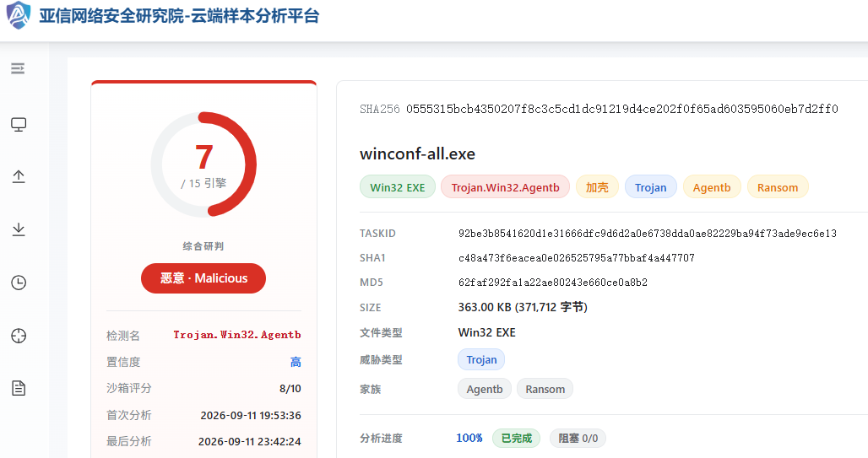Click the 加壳 tag
The image size is (868, 458).
tap(597, 187)
